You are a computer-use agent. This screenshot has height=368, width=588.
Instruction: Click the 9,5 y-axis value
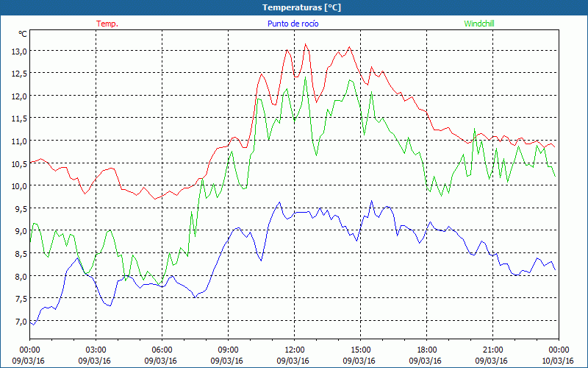(21, 209)
